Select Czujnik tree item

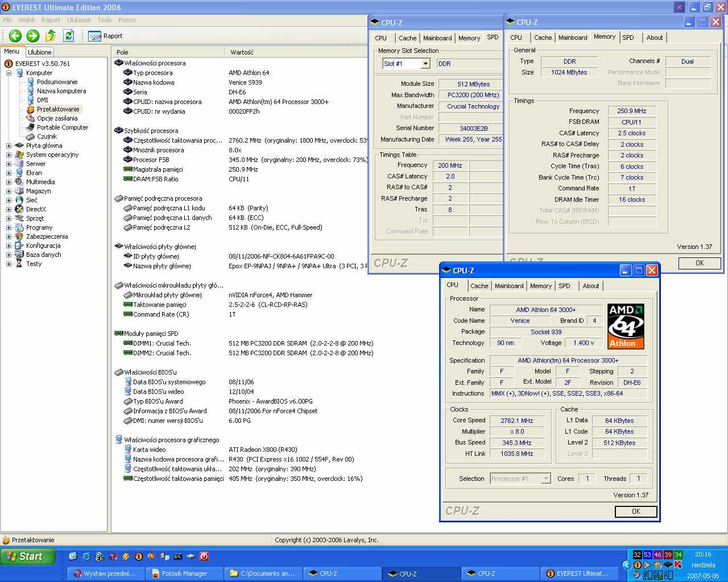click(x=47, y=136)
